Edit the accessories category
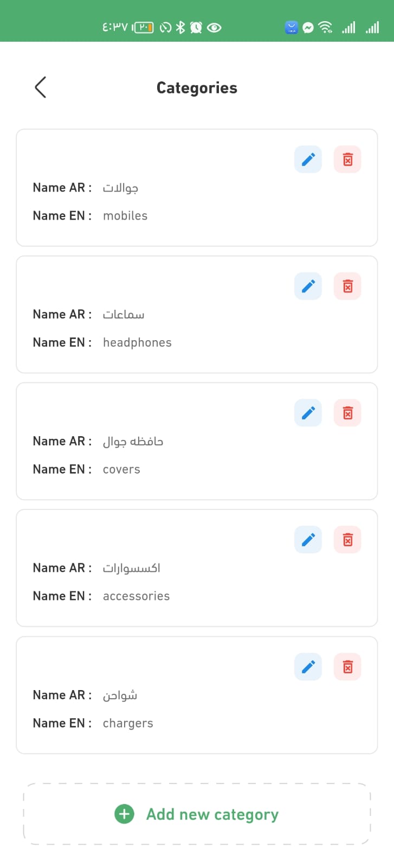The width and height of the screenshot is (394, 868). 308,540
